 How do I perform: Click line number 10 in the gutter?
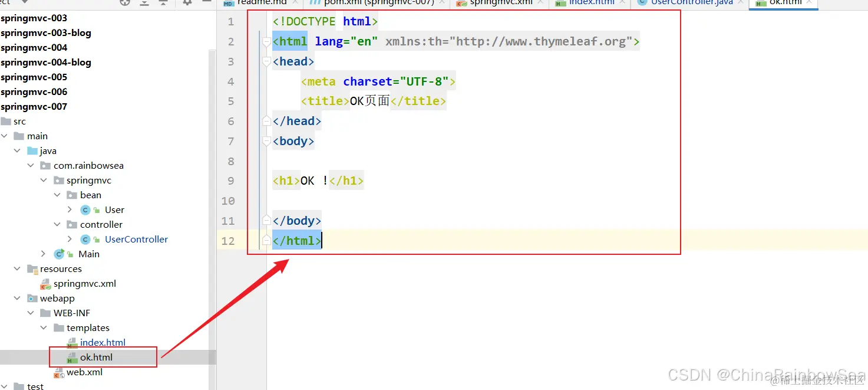click(x=228, y=201)
